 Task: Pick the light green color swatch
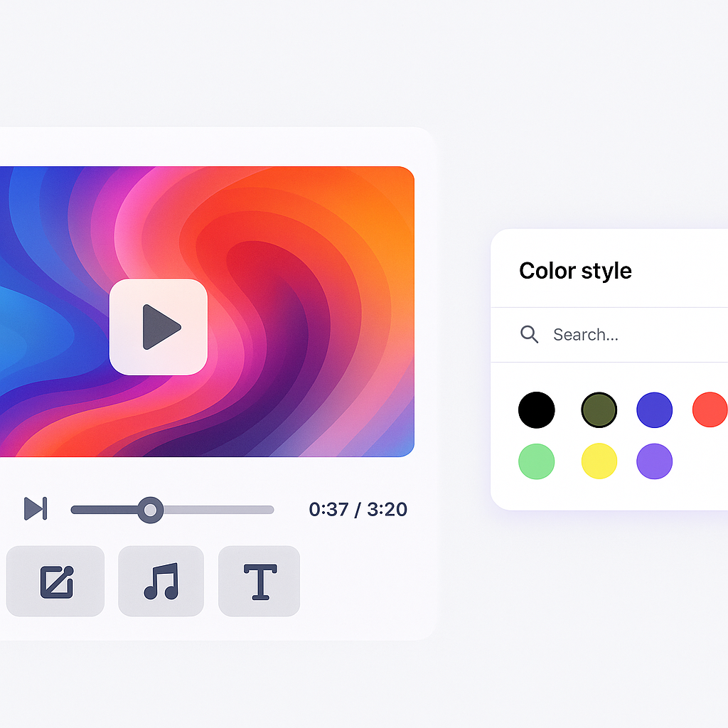pos(536,461)
